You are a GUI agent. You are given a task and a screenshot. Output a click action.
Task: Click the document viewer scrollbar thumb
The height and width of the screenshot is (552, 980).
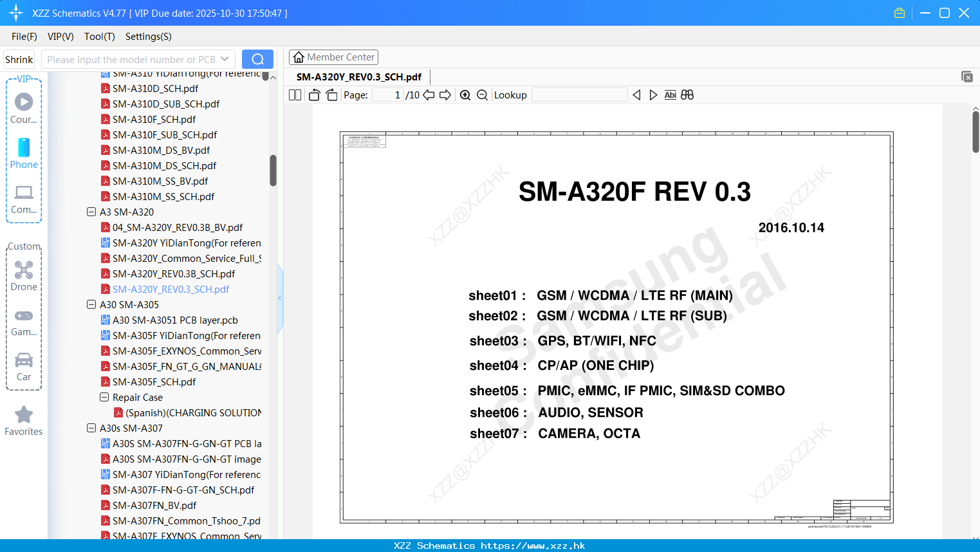[975, 132]
